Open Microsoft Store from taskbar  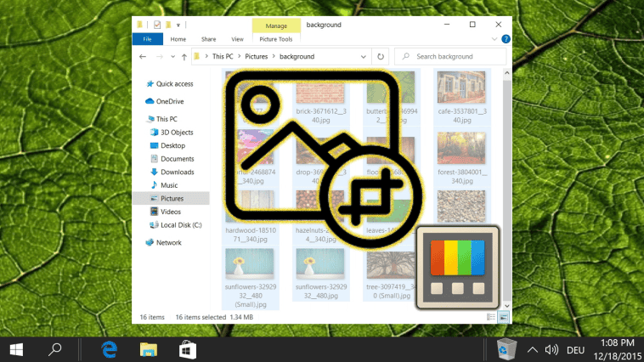click(187, 349)
